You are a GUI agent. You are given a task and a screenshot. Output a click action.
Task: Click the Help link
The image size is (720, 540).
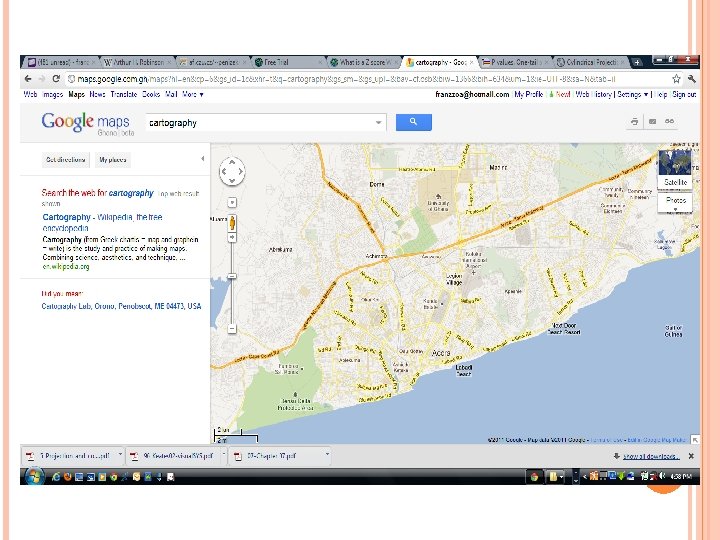tap(661, 94)
